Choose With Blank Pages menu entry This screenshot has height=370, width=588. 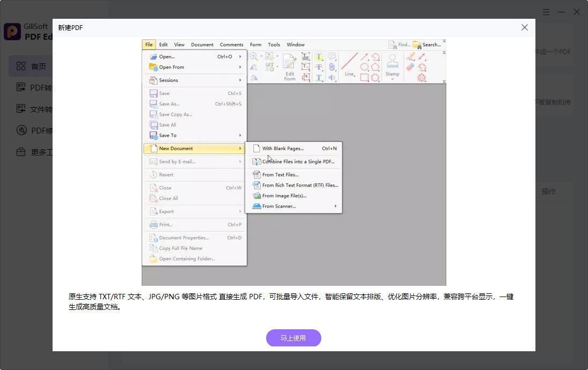click(283, 149)
